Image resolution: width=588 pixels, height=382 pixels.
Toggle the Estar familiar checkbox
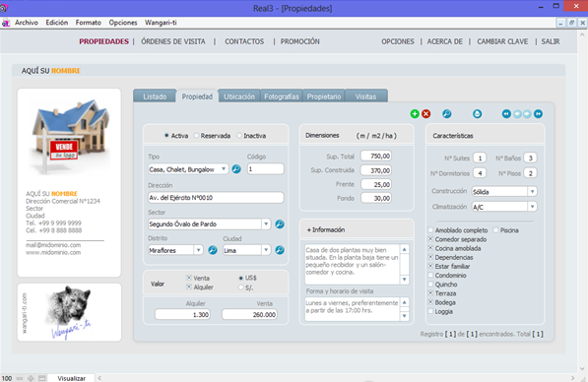[430, 266]
